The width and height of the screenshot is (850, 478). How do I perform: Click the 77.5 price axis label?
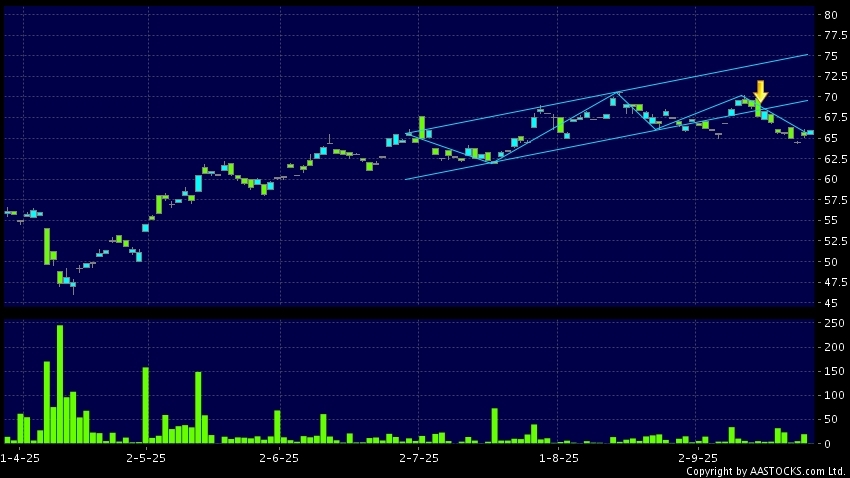click(835, 36)
